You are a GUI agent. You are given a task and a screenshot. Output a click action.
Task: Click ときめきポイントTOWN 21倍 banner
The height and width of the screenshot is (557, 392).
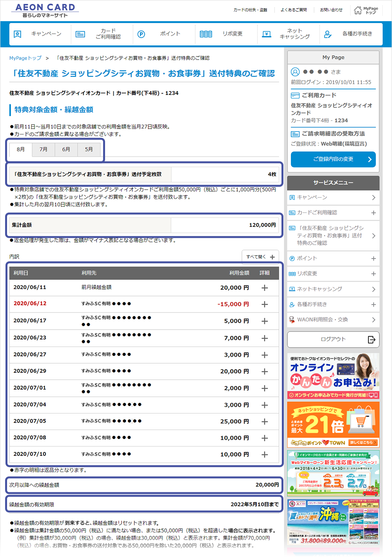click(x=333, y=425)
